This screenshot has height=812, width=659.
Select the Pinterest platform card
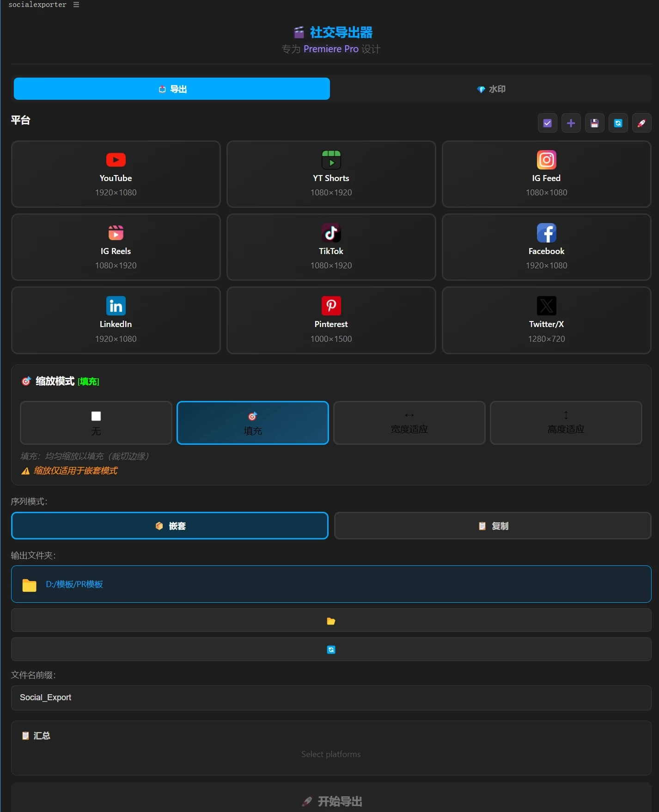point(331,320)
